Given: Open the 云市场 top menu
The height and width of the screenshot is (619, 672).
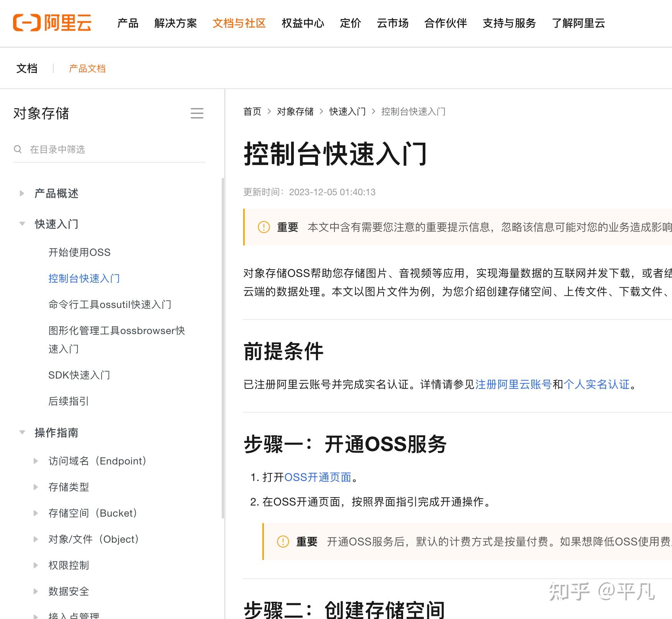Looking at the screenshot, I should [393, 23].
